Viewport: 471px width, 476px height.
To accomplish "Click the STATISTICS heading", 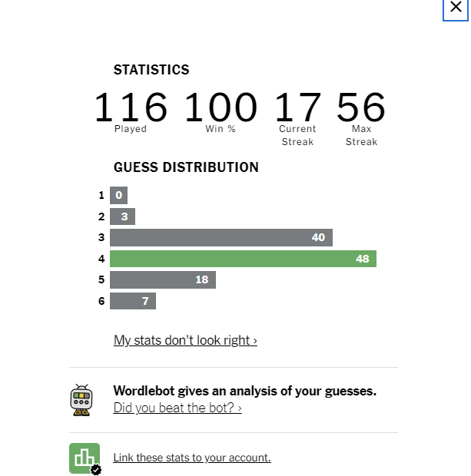I will (151, 70).
